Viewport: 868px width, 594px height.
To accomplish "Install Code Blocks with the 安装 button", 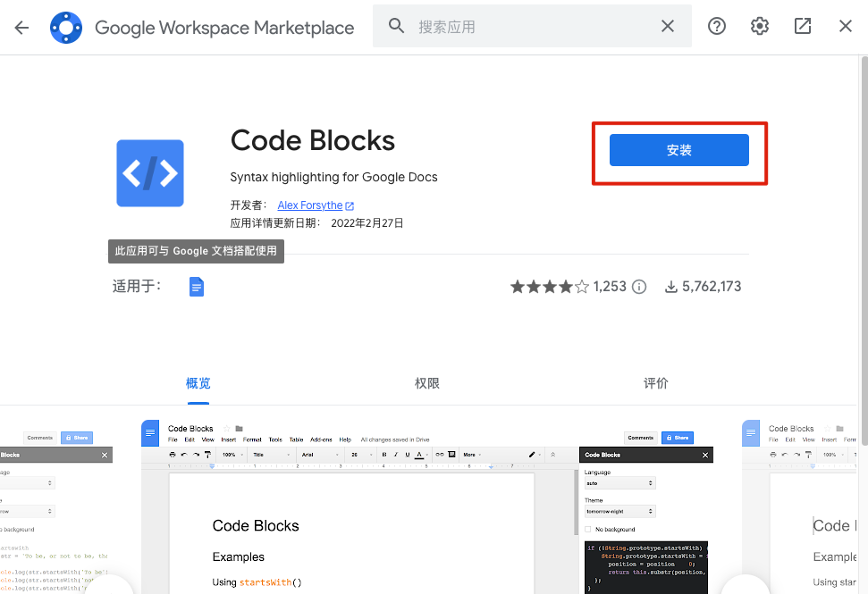I will [x=678, y=150].
